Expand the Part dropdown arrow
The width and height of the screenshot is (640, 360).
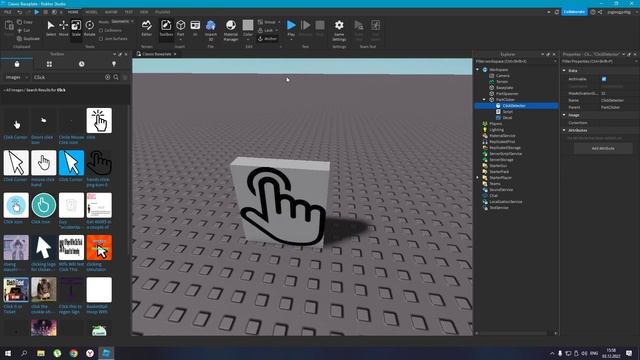180,39
